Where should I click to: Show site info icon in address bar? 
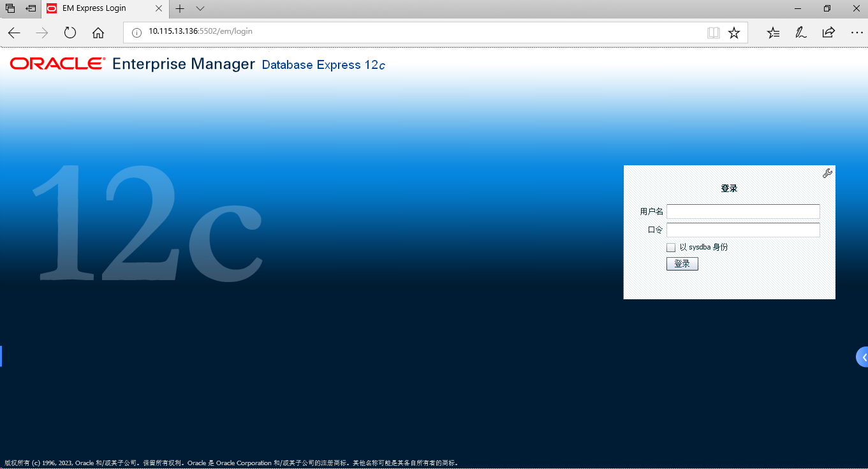pos(136,33)
